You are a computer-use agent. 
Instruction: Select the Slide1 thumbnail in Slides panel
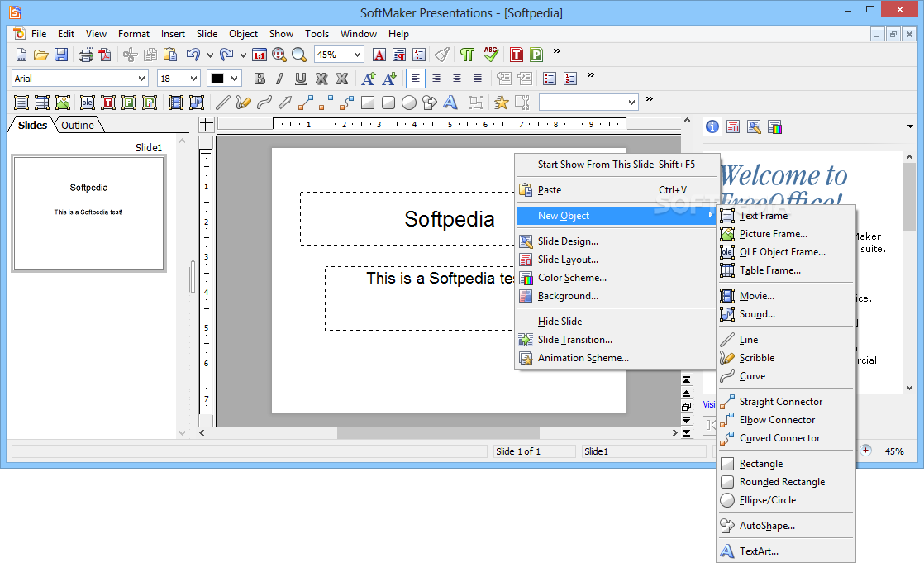coord(89,212)
